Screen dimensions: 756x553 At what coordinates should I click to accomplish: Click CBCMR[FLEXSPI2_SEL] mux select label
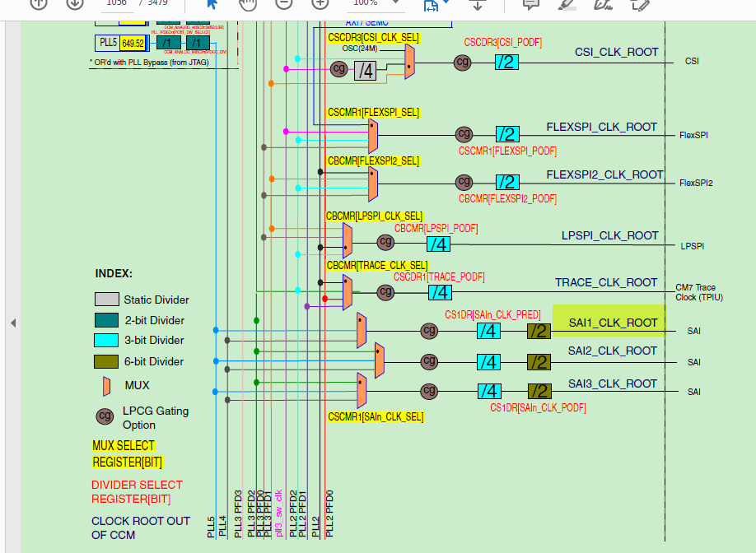point(373,161)
